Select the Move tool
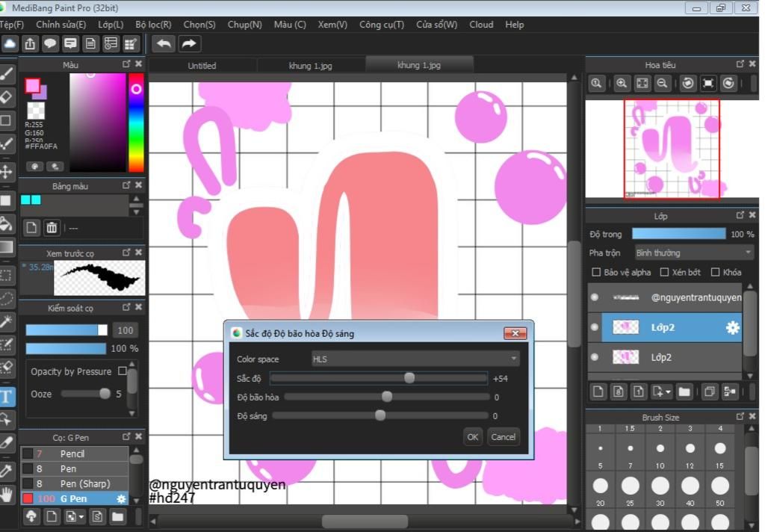Image resolution: width=765 pixels, height=532 pixels. [6, 172]
